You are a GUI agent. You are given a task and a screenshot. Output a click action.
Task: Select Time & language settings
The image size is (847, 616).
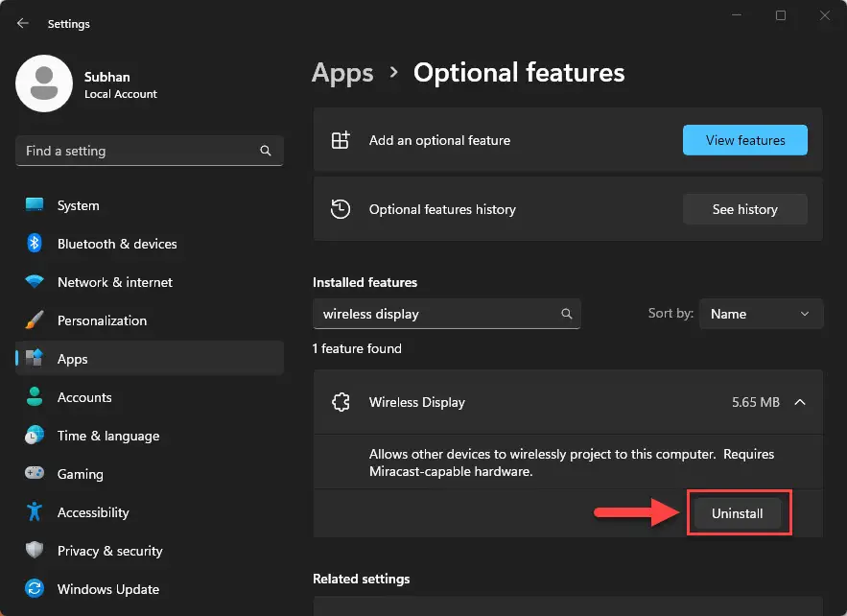point(107,436)
